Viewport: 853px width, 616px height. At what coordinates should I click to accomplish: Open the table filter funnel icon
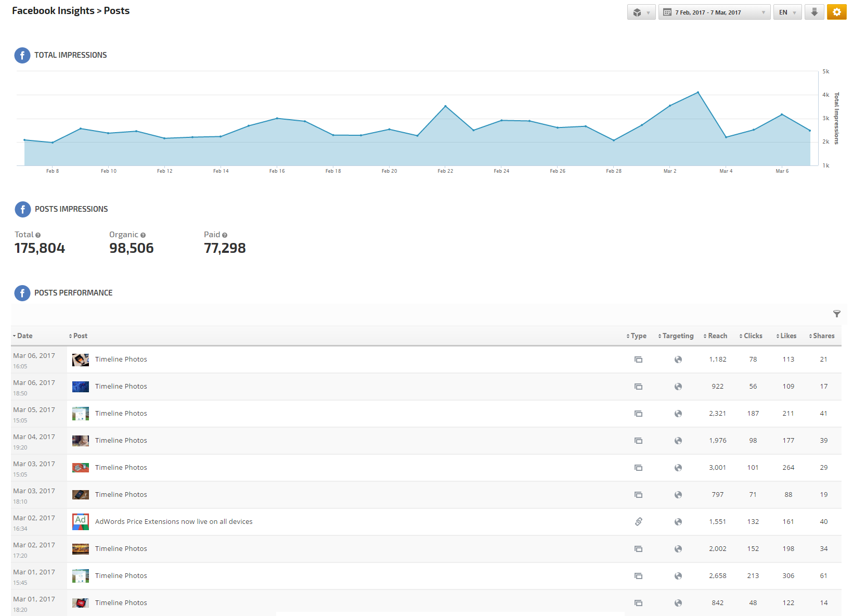click(836, 314)
